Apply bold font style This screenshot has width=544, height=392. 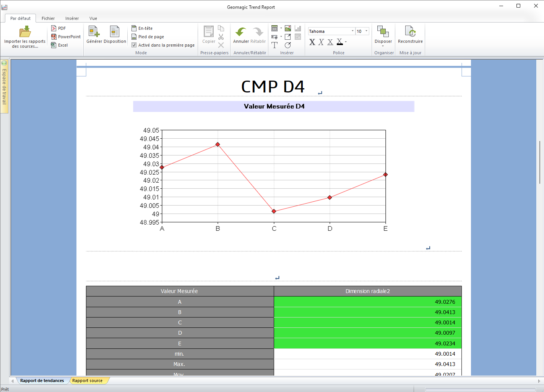312,42
